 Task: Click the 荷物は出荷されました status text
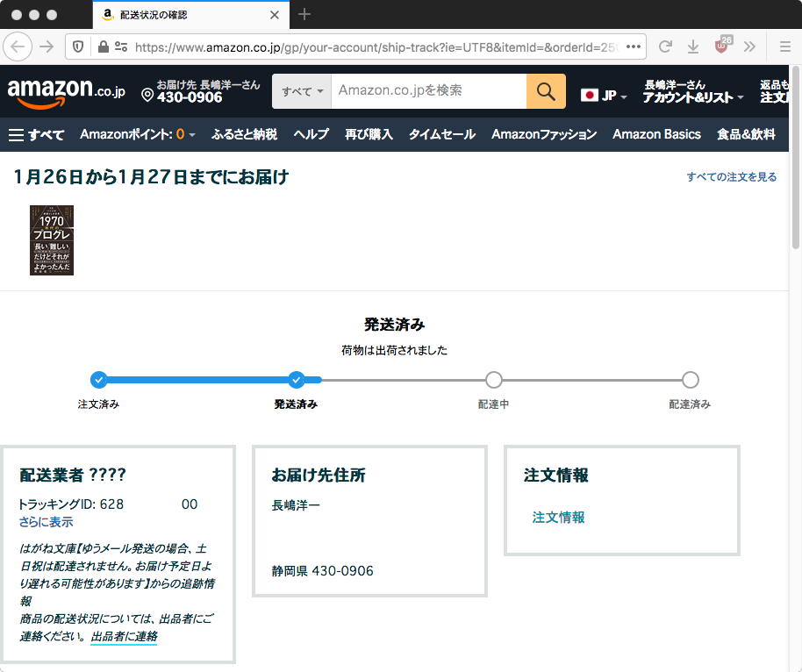pyautogui.click(x=394, y=350)
